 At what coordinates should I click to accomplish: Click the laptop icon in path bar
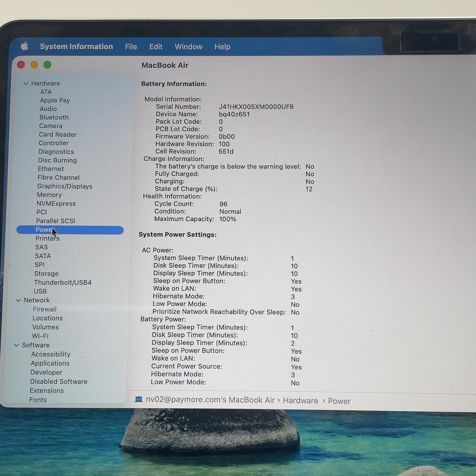[138, 399]
